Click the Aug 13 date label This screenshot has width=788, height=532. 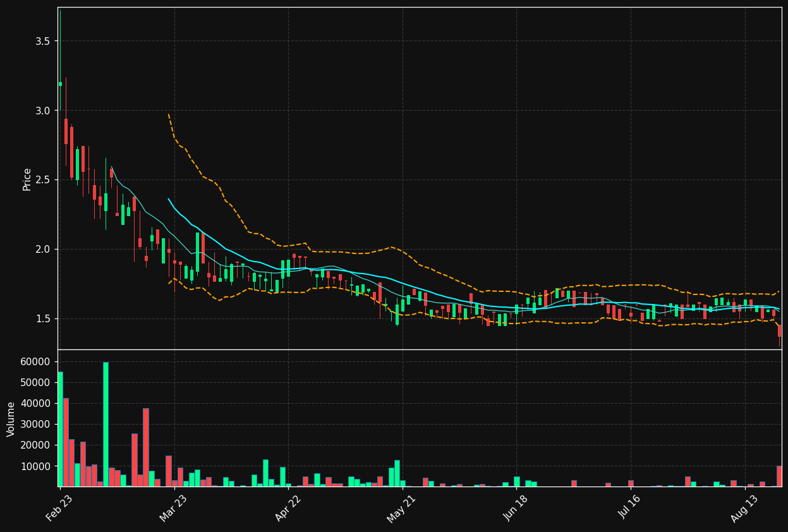(x=744, y=509)
